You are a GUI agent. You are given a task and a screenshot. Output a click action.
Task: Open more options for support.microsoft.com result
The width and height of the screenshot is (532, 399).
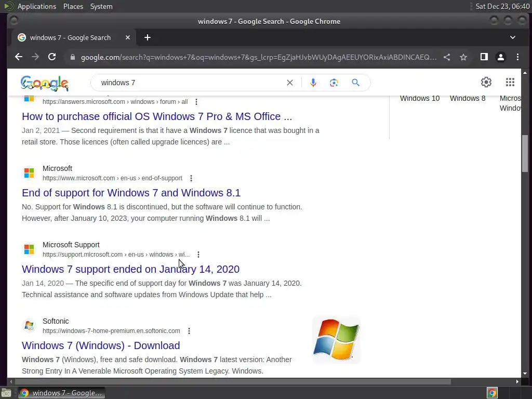(198, 255)
